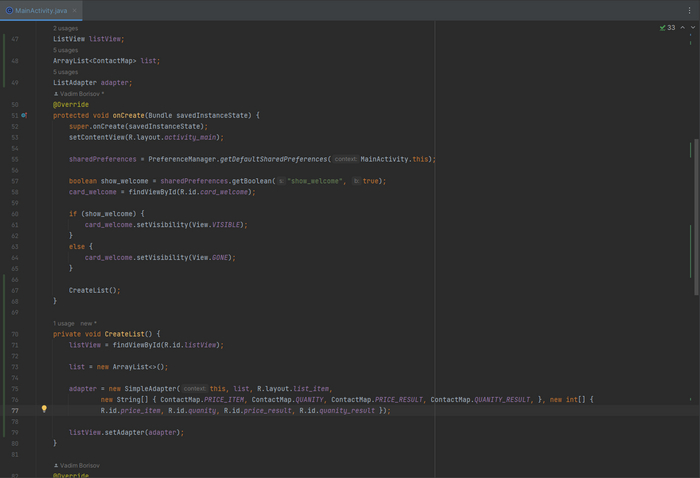The image size is (700, 478).
Task: Click '5 usages' hint above ListAdapter adapter
Action: pos(66,72)
